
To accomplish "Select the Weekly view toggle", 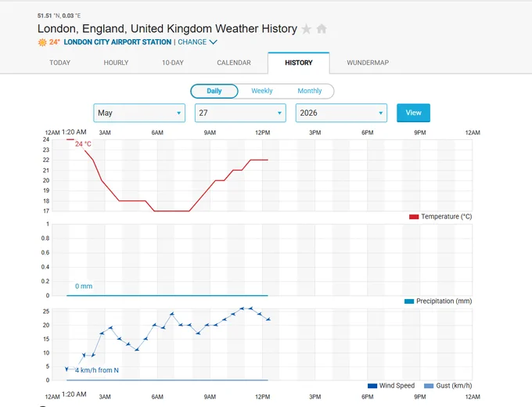I will (262, 91).
